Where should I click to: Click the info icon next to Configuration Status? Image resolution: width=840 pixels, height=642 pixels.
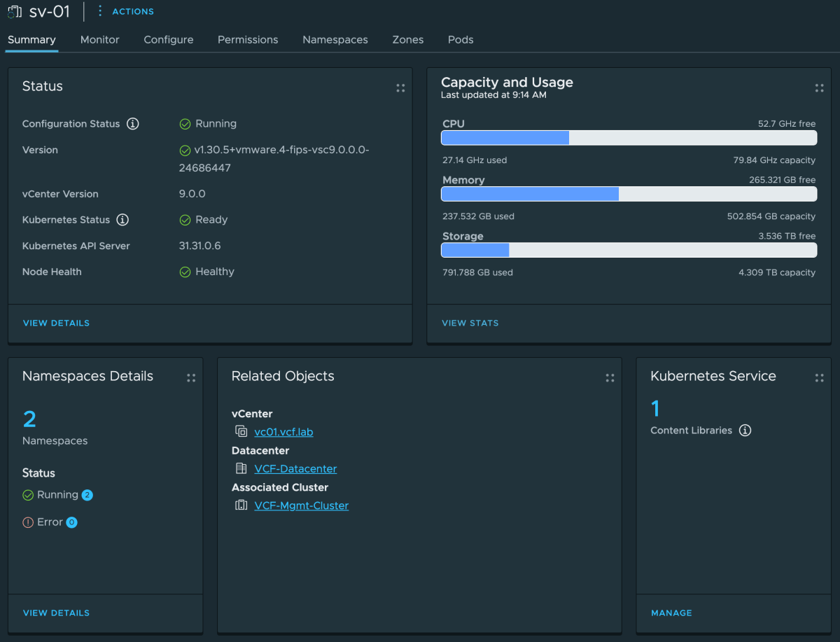tap(133, 124)
